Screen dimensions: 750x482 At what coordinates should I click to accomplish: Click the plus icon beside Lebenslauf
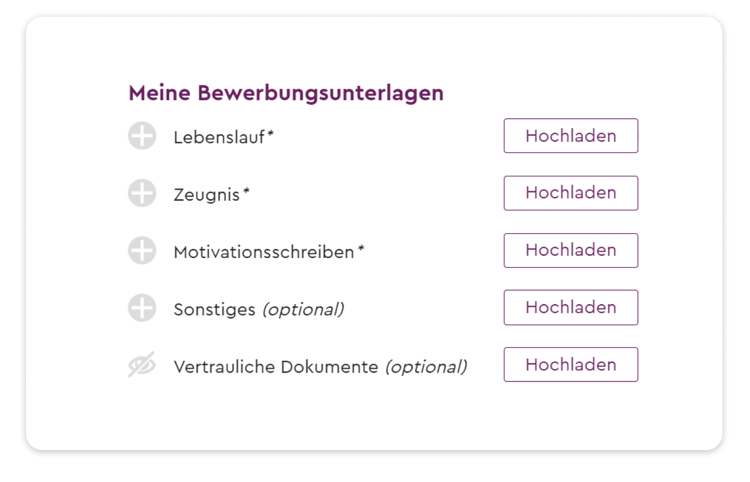(x=142, y=136)
